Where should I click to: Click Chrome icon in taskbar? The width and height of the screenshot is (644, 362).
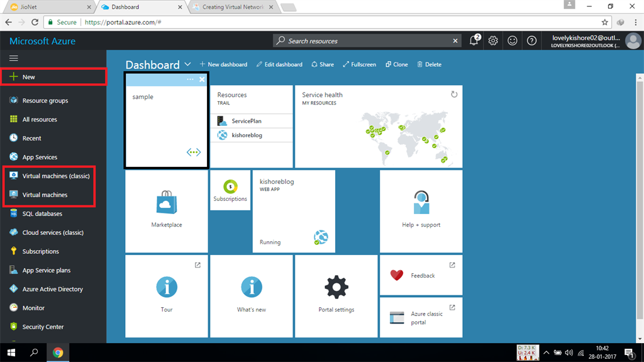(x=58, y=353)
